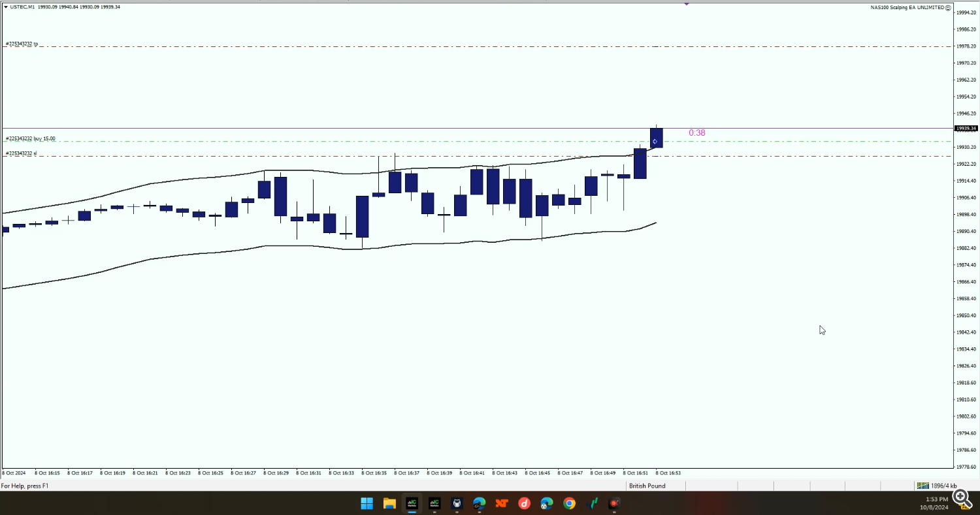Screen dimensions: 980x515
Task: Click the tall candle at 8 Oct 16:35
Action: pos(362,216)
